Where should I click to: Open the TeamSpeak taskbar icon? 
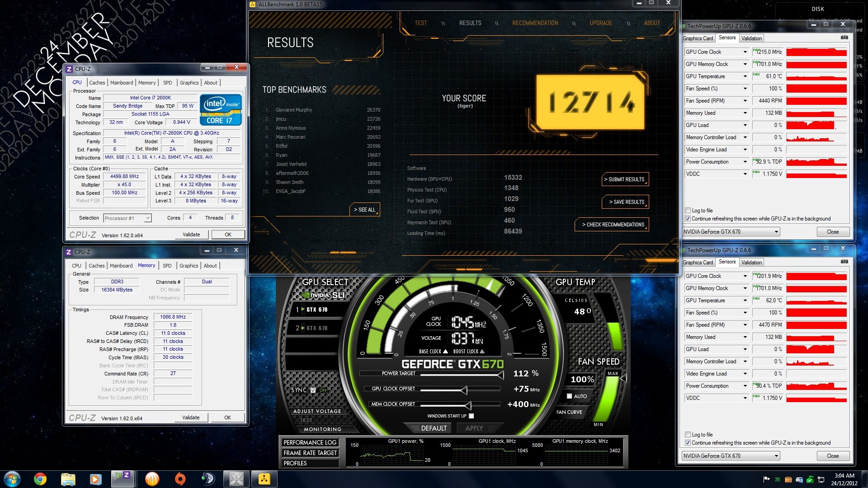(x=208, y=479)
